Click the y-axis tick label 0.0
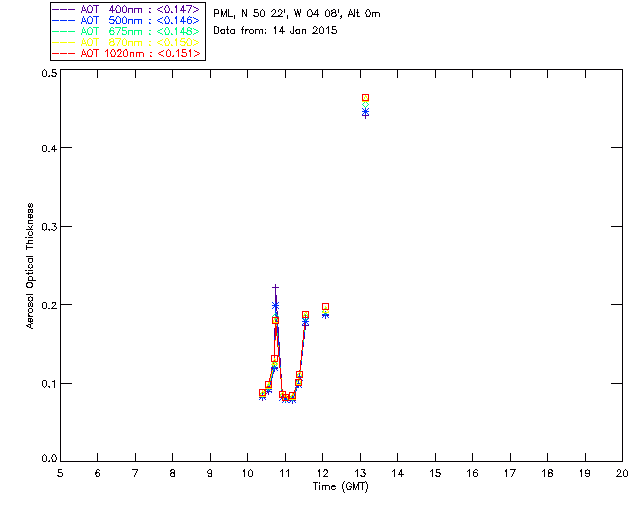640x512 pixels. click(x=49, y=459)
